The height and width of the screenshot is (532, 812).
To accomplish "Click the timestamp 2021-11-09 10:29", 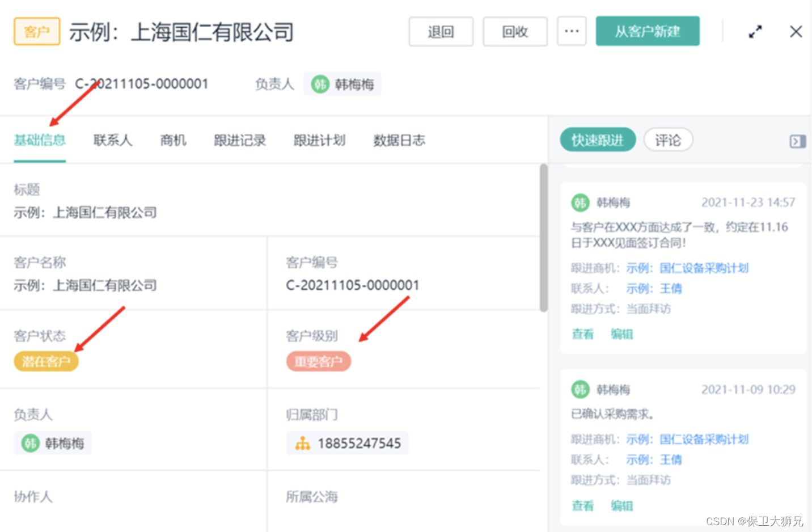I will 748,390.
